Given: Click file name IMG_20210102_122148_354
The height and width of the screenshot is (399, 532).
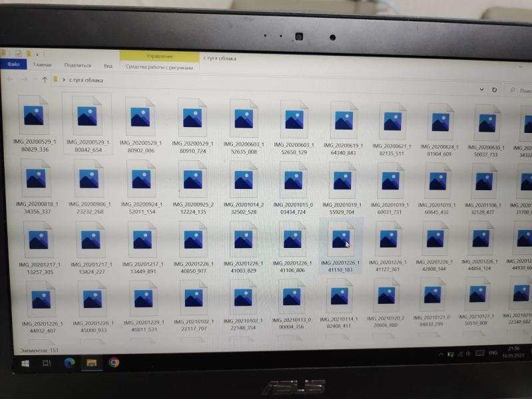Looking at the screenshot, I should tap(243, 324).
